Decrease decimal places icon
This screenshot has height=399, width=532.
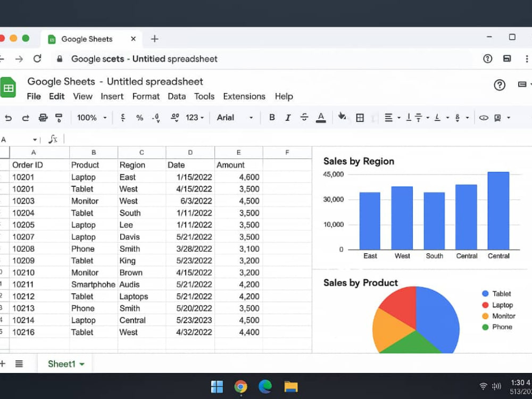[156, 118]
